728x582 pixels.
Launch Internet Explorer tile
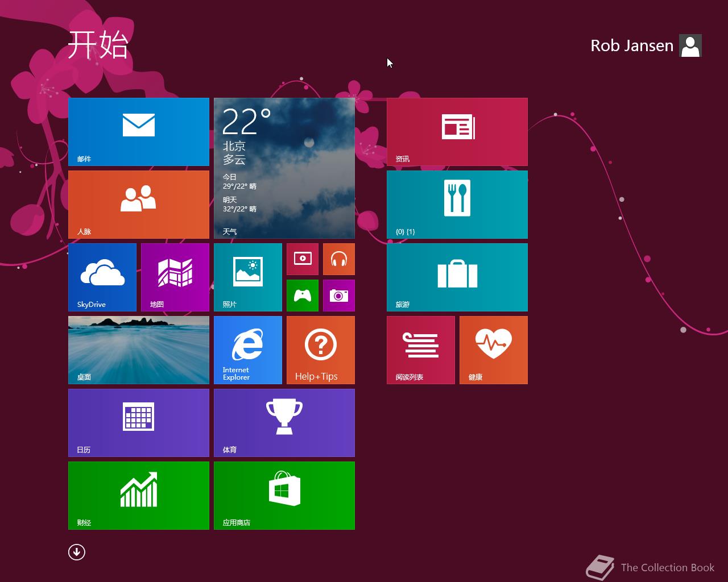point(248,350)
